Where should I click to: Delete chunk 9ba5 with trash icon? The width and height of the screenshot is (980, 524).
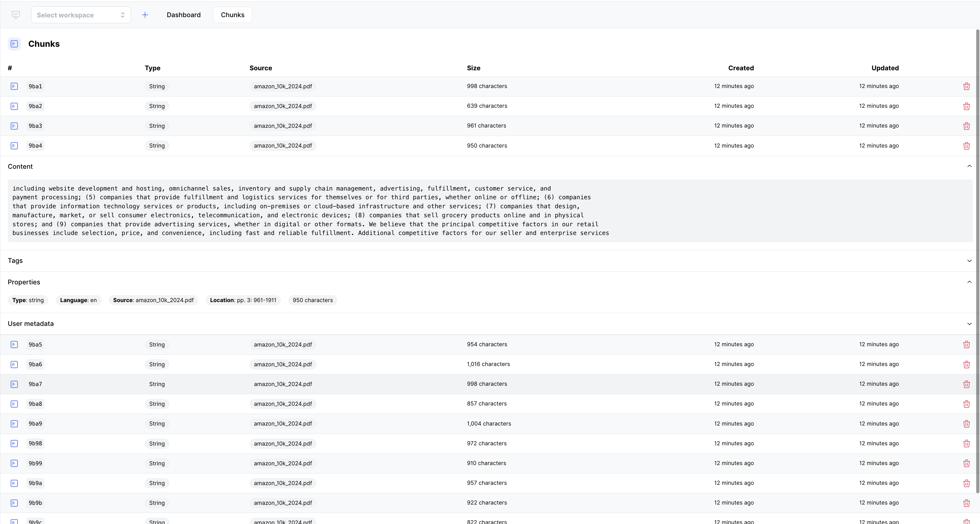[966, 344]
